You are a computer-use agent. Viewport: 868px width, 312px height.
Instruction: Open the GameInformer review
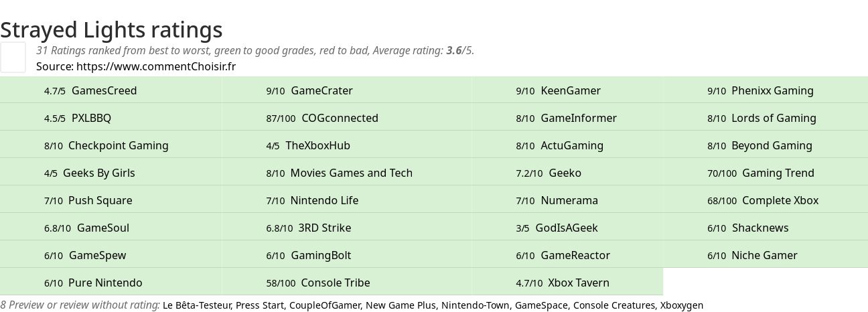(x=566, y=118)
